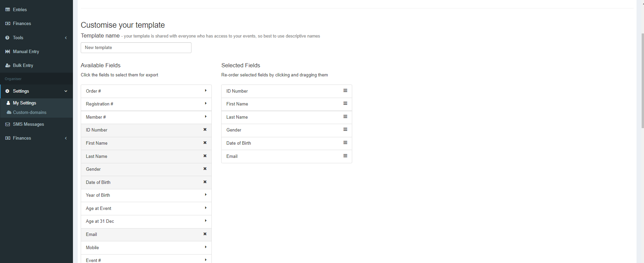Click the Template name input field
Screen dimensions: 644x263
click(x=136, y=48)
